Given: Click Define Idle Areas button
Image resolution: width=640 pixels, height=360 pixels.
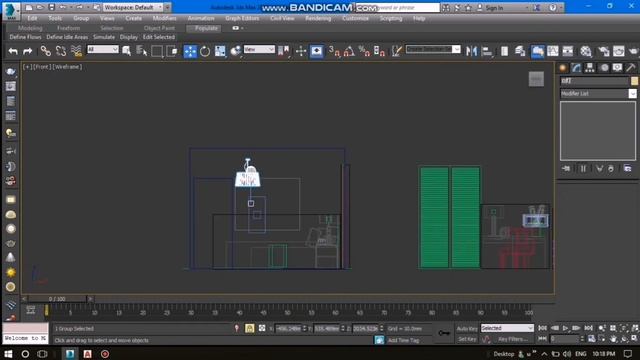Looking at the screenshot, I should [x=67, y=37].
